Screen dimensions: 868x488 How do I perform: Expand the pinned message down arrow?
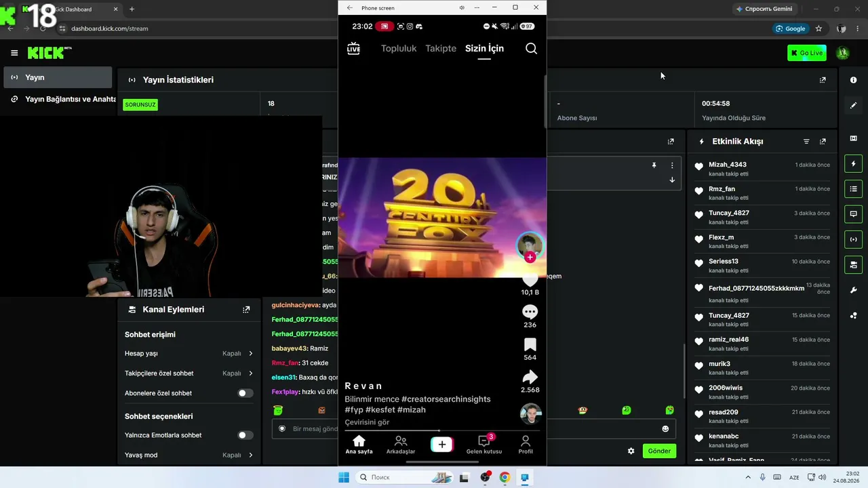(672, 180)
